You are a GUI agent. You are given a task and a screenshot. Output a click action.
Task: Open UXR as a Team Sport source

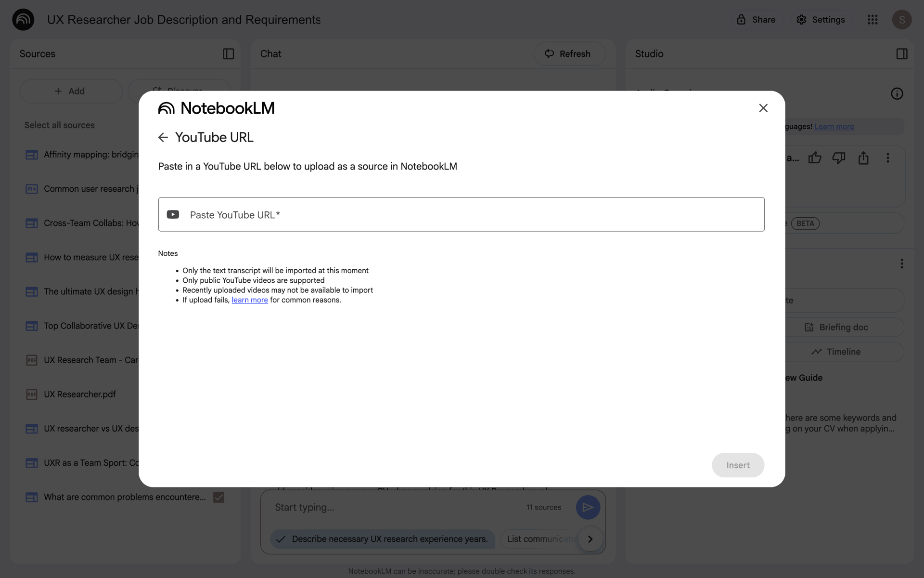[91, 462]
